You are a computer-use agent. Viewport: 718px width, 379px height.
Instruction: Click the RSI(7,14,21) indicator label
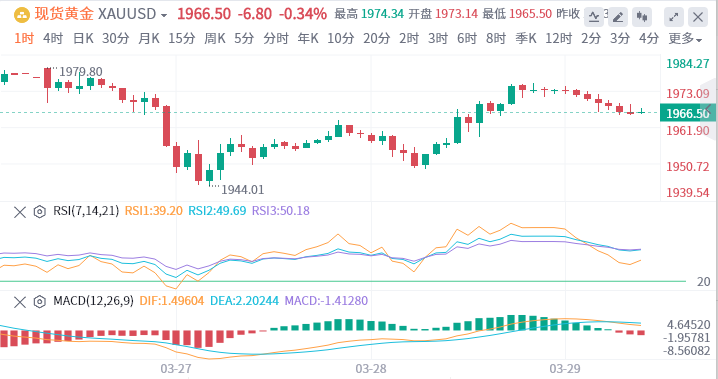point(86,211)
